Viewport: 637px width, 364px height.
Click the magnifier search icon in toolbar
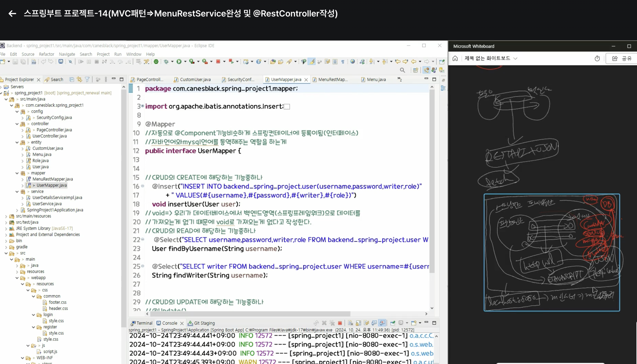(x=402, y=70)
